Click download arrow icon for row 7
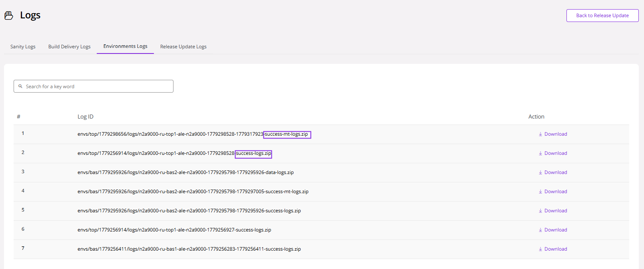644x269 pixels. 540,249
